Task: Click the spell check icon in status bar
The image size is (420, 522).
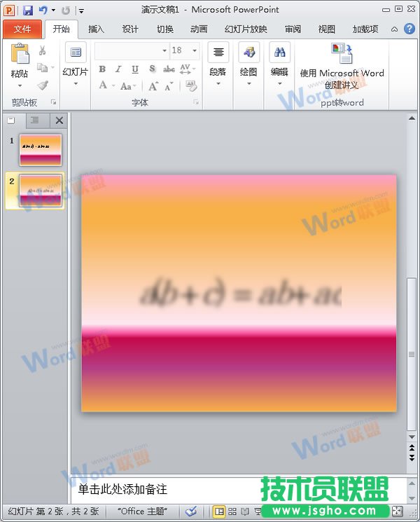Action: (x=190, y=511)
